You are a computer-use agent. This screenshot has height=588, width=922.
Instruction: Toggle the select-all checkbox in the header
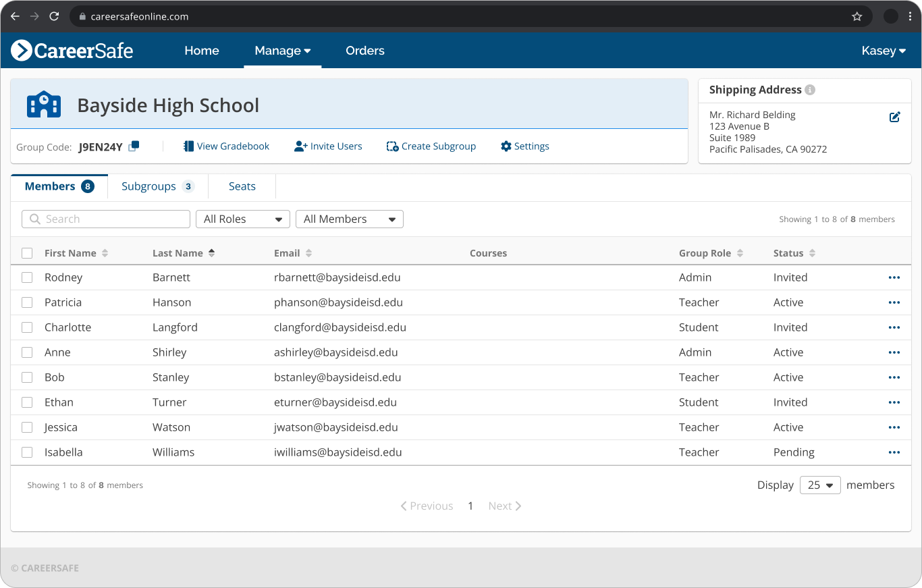(27, 252)
